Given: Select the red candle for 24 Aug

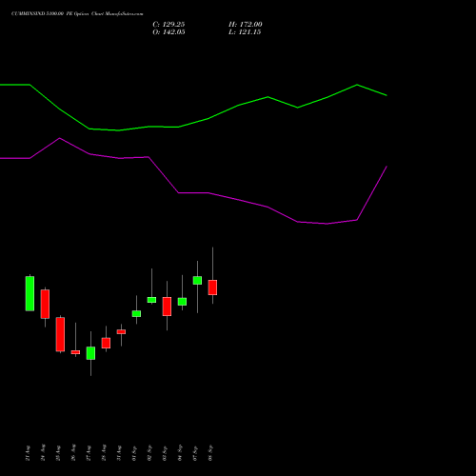Looking at the screenshot, I should pos(45,304).
